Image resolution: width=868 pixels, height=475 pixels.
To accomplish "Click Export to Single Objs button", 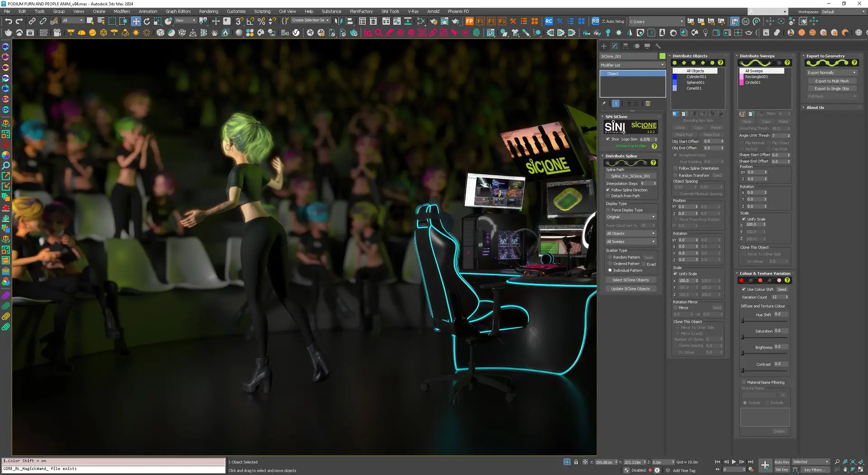I will 832,89.
